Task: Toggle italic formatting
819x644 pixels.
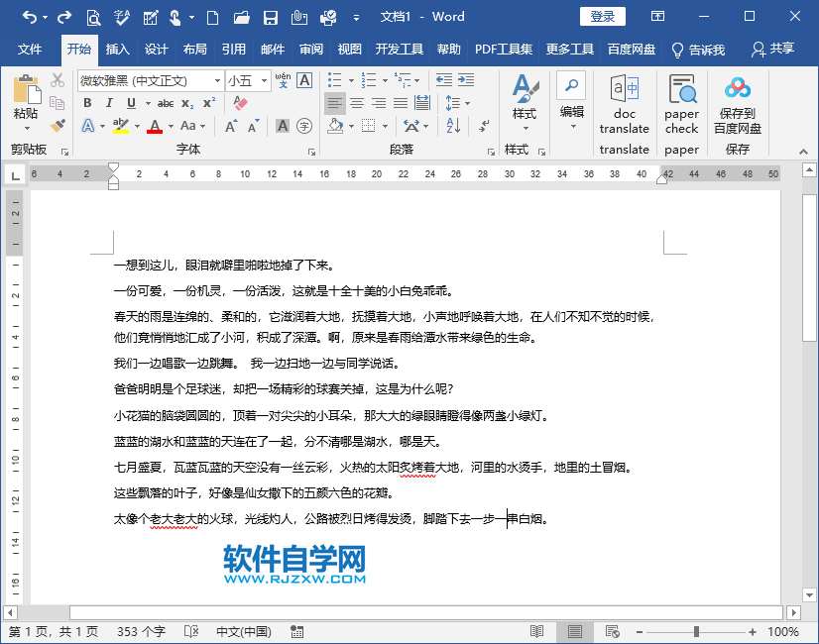Action: [x=109, y=103]
